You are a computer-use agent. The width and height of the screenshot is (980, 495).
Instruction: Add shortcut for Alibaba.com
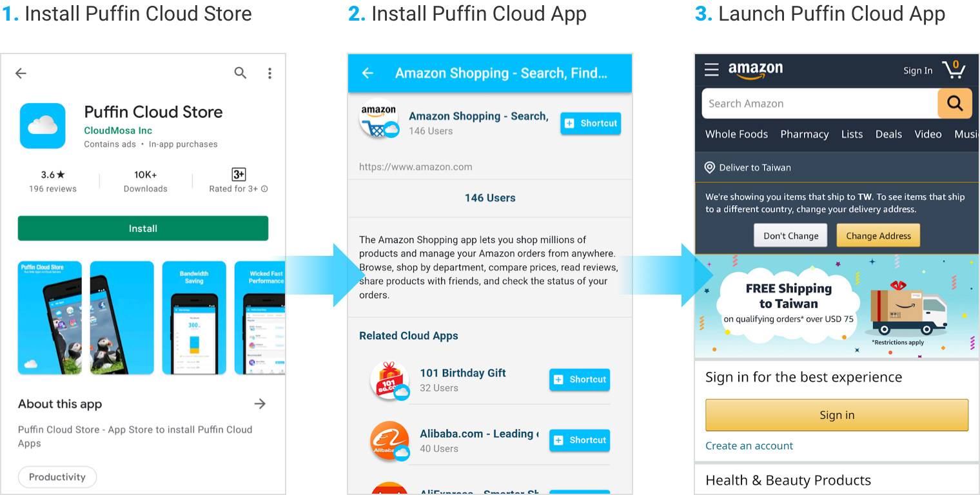point(579,440)
